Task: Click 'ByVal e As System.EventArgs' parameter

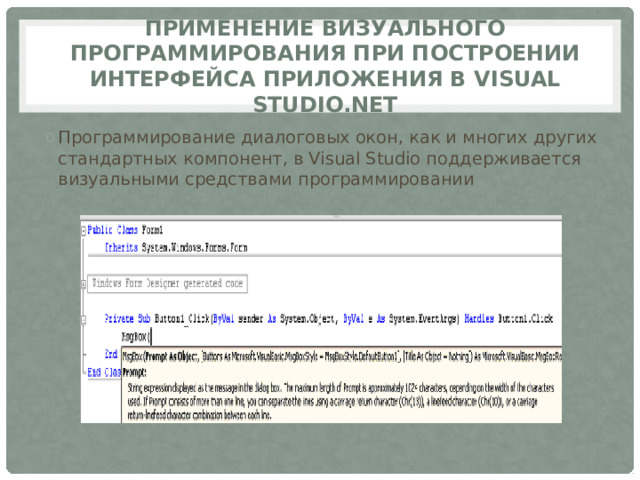Action: (x=402, y=318)
